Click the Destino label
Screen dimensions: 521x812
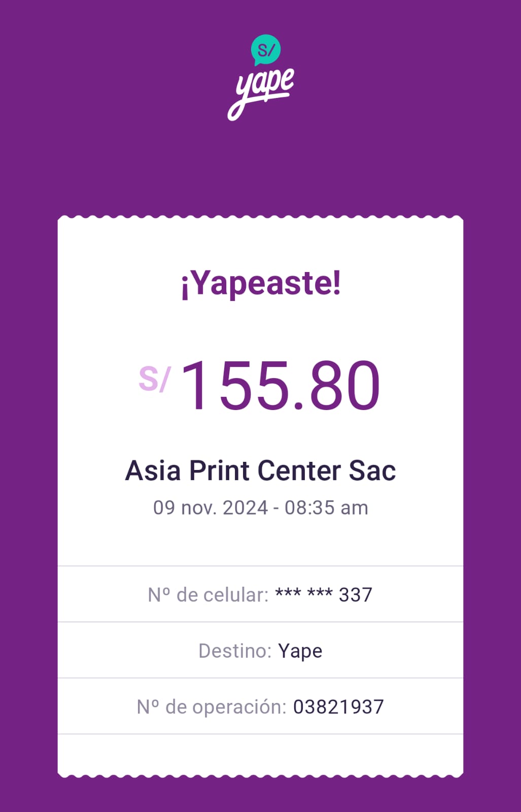pyautogui.click(x=235, y=651)
